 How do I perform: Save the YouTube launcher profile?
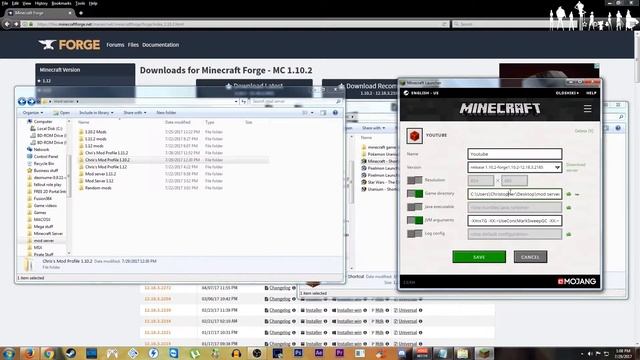(x=479, y=257)
